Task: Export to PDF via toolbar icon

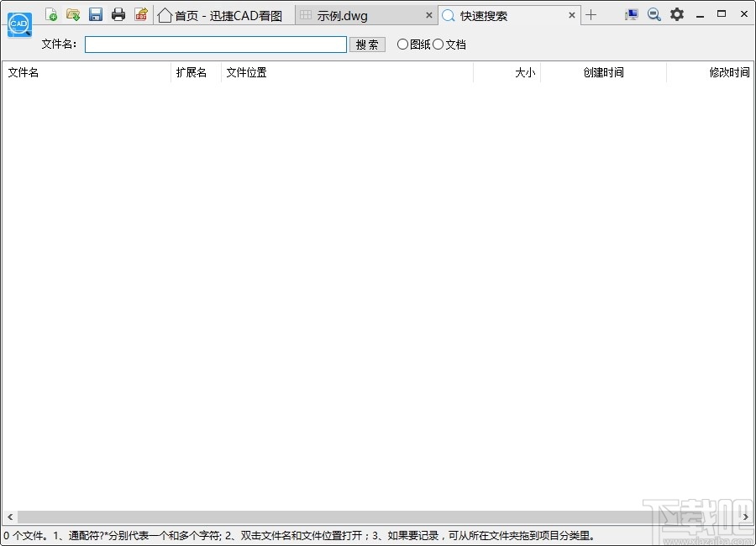Action: (x=141, y=14)
